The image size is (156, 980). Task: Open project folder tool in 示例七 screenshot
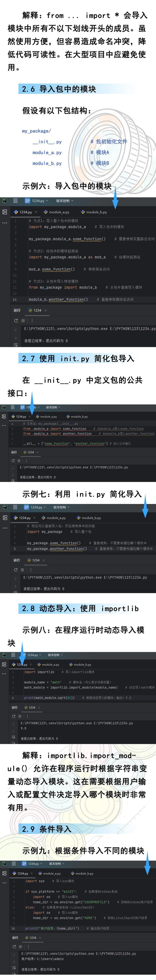tap(5, 518)
